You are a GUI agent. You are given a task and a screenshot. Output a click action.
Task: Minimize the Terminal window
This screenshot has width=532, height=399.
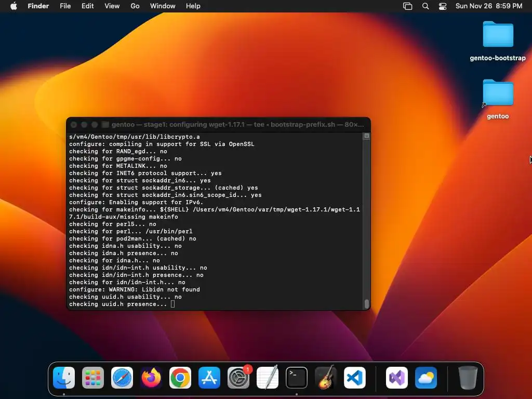84,125
